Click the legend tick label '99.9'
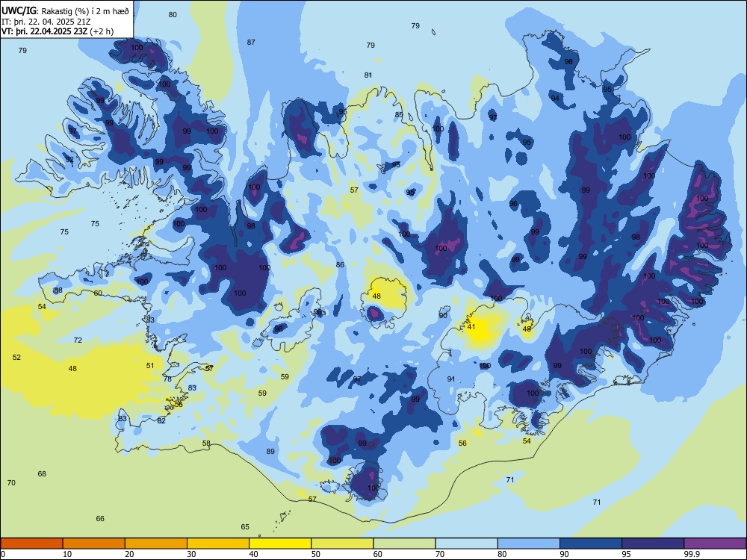 (692, 554)
